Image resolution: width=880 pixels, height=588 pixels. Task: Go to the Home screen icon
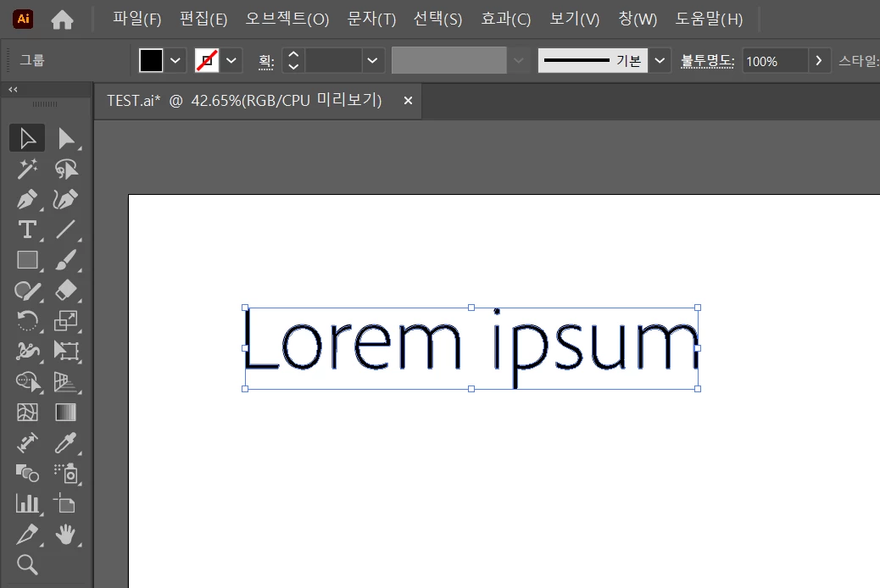pyautogui.click(x=62, y=19)
